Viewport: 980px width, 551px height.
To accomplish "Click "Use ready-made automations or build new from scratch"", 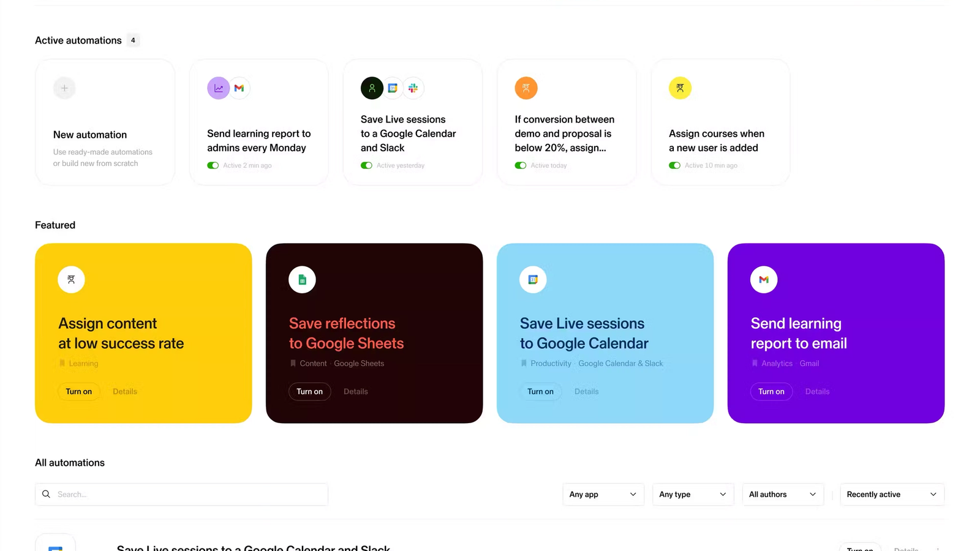I will pyautogui.click(x=103, y=158).
